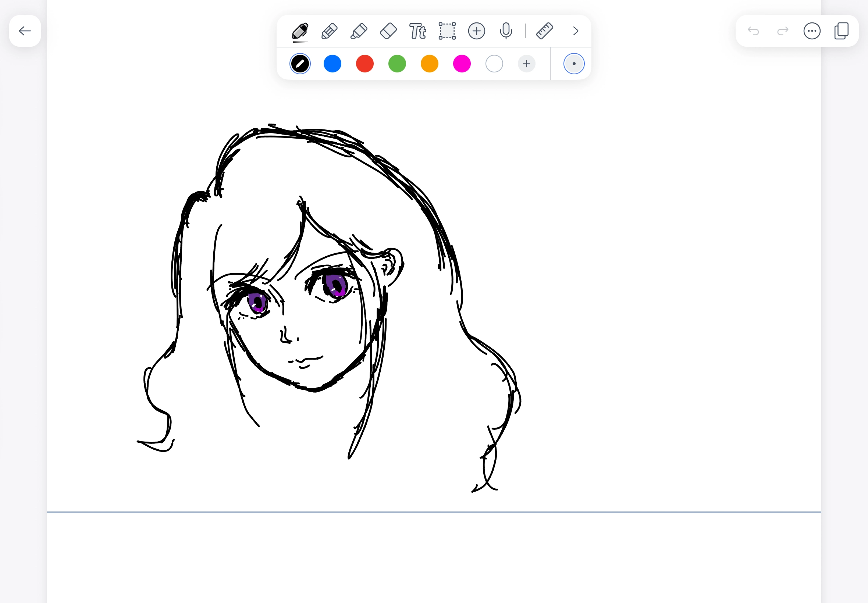Open the add insert menu
868x603 pixels.
click(477, 31)
